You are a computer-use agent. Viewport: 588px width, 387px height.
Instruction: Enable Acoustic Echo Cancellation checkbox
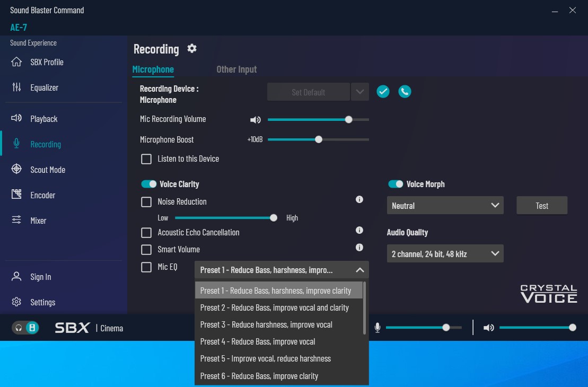(x=146, y=233)
